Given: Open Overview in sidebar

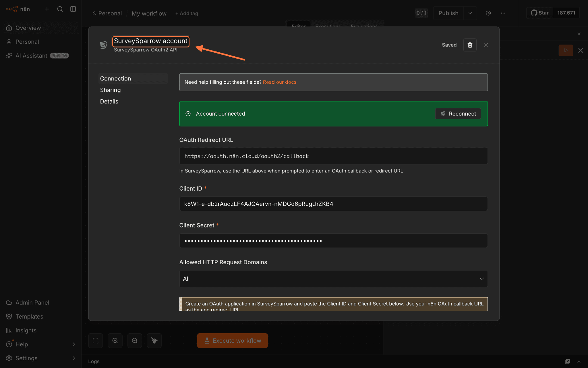Looking at the screenshot, I should 41,28.
